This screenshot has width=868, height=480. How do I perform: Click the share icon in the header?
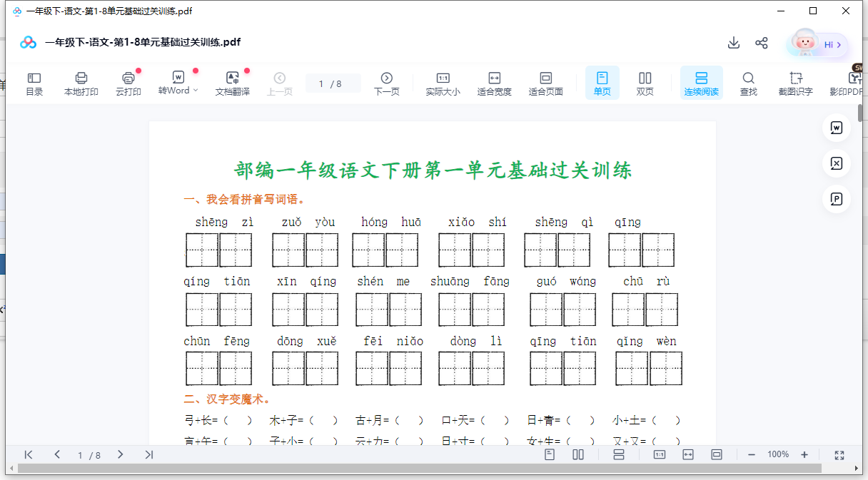pyautogui.click(x=762, y=43)
